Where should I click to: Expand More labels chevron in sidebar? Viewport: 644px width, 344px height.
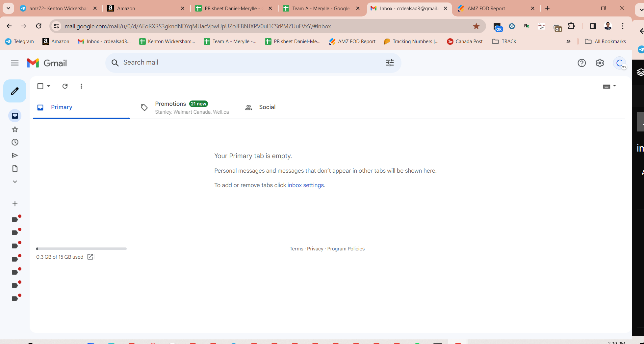coord(15,182)
